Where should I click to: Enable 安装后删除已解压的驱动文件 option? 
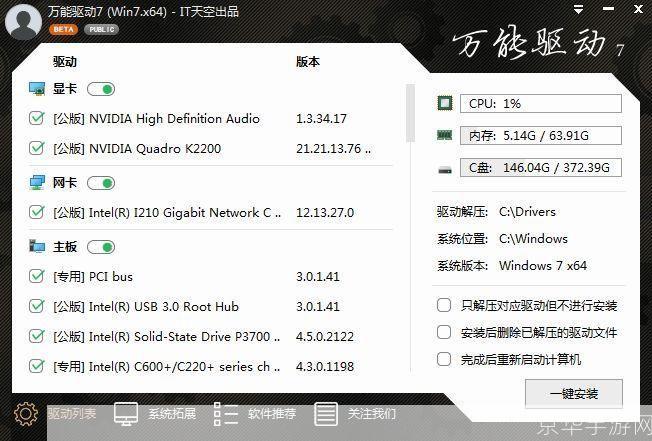click(444, 332)
